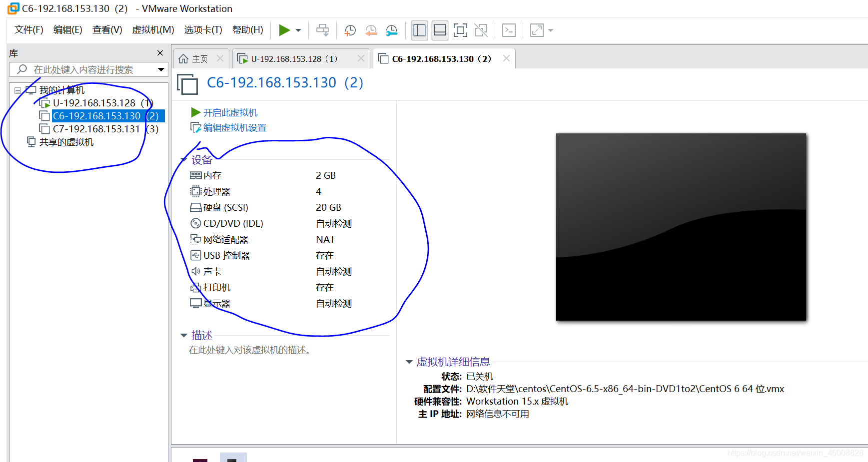The image size is (868, 462).
Task: Close the U-192.168.153.128 tab
Action: [x=361, y=58]
